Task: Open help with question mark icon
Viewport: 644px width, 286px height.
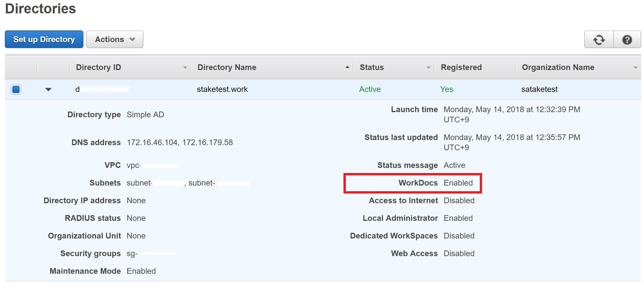Action: pos(627,40)
